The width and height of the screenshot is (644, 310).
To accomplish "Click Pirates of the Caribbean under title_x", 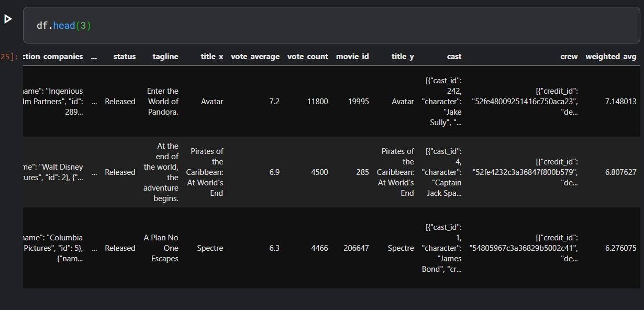I will [x=205, y=172].
